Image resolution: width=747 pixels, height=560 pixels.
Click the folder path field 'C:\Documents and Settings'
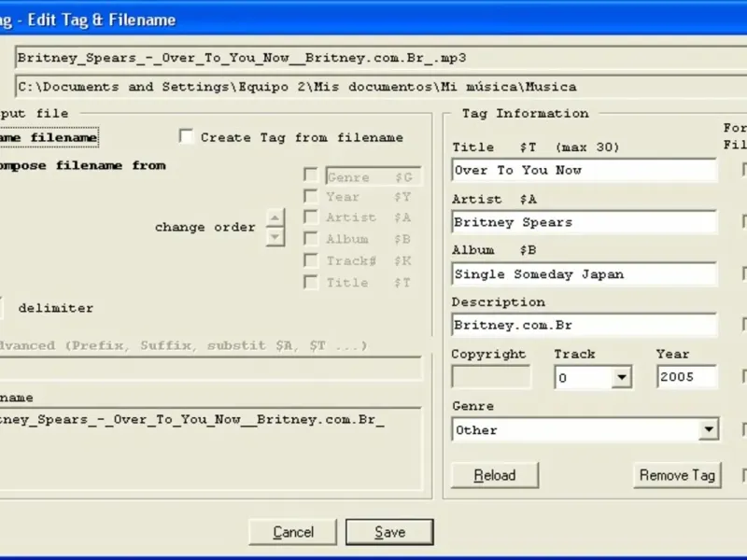[x=381, y=87]
